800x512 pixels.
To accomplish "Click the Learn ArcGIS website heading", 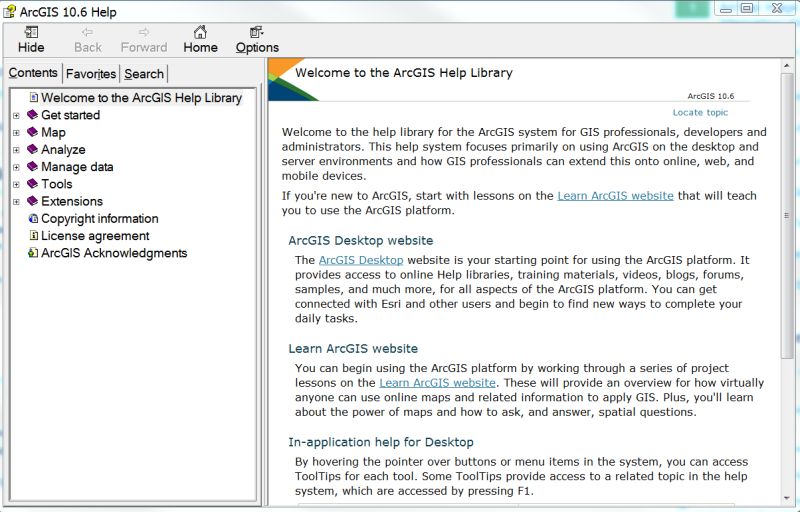I will [353, 348].
